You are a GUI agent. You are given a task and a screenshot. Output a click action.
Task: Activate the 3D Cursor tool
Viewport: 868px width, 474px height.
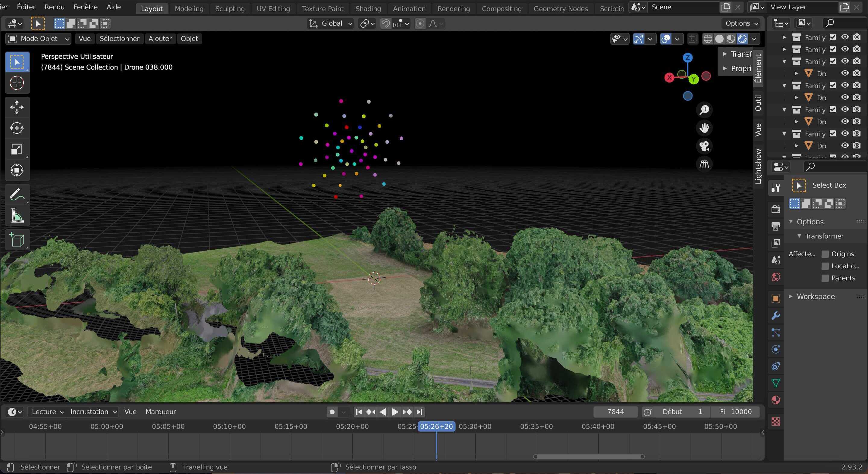click(17, 83)
